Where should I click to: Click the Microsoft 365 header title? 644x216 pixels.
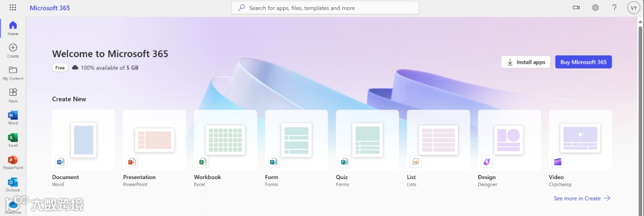49,8
